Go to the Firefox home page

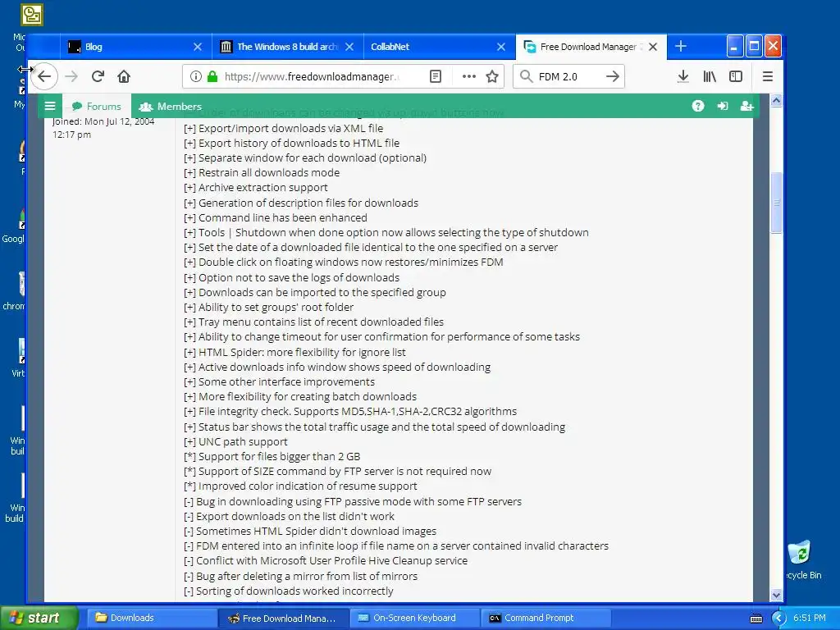tap(124, 76)
